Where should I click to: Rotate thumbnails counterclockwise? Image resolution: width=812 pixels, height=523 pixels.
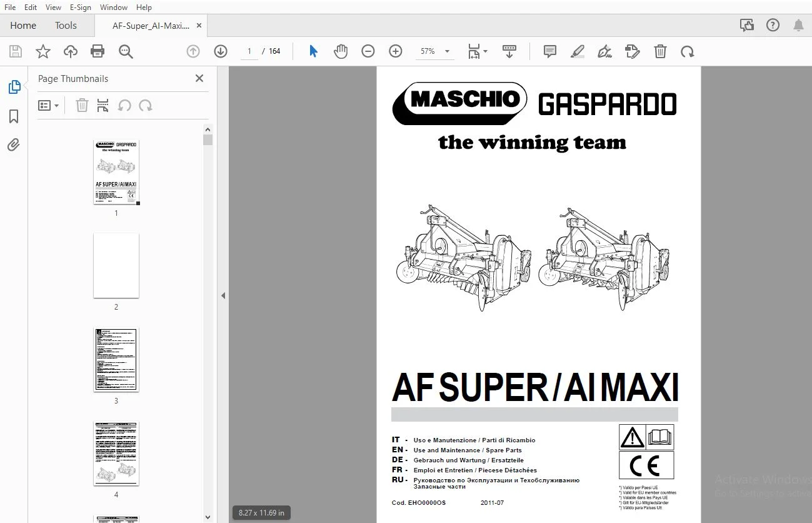(x=124, y=106)
